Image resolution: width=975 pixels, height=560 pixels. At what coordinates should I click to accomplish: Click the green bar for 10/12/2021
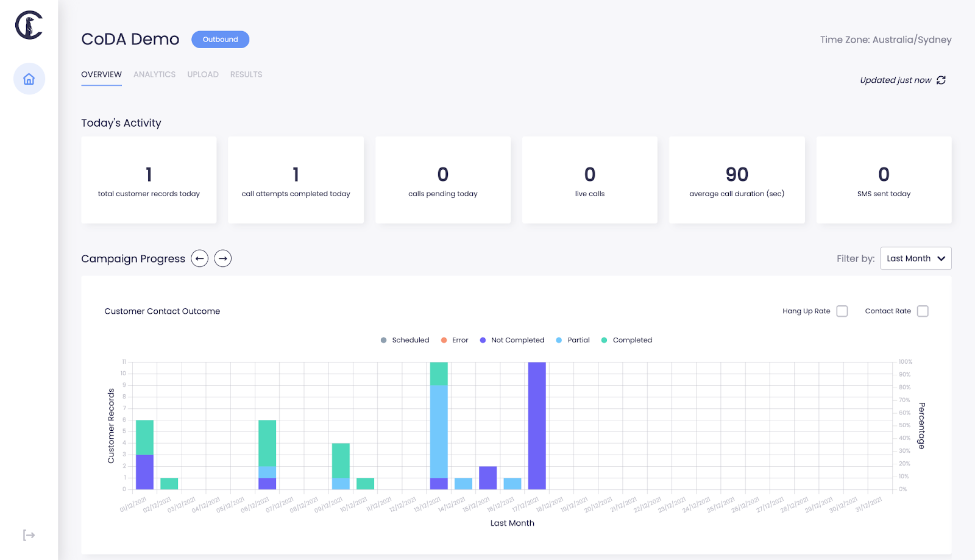[365, 484]
